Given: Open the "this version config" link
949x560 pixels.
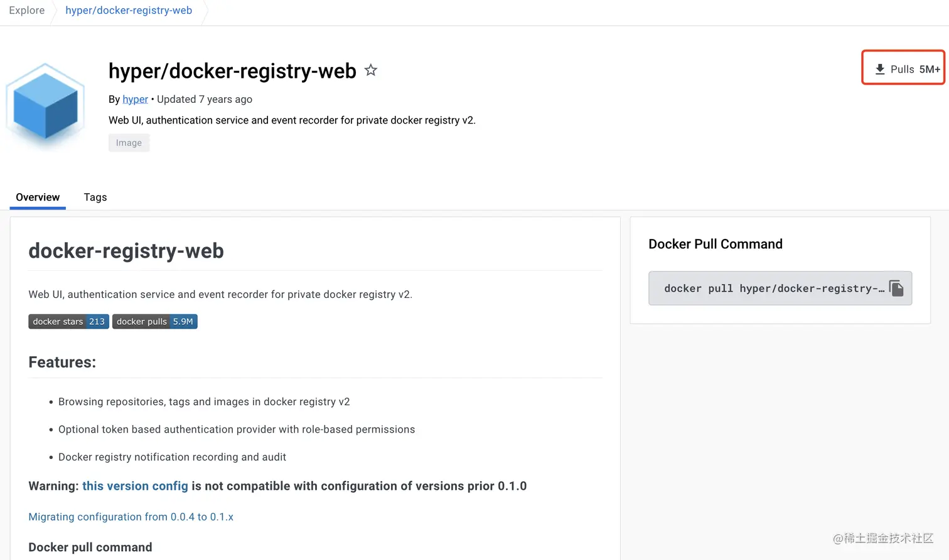Looking at the screenshot, I should pyautogui.click(x=135, y=486).
